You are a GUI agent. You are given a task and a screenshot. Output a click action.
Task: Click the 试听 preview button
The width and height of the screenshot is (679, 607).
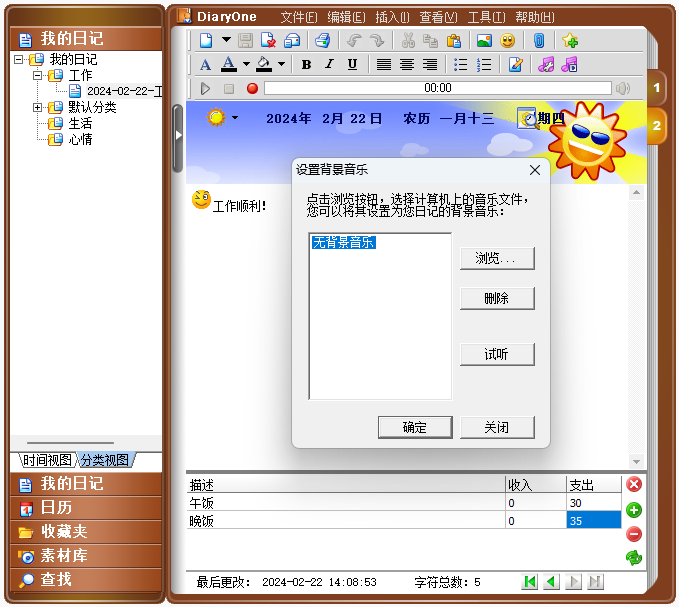[x=497, y=354]
